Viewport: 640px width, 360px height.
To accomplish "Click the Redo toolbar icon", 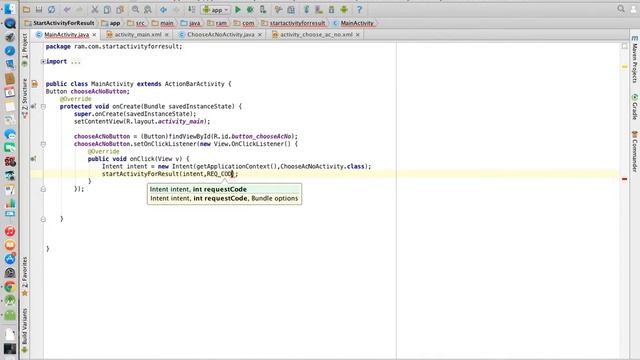I will pyautogui.click(x=80, y=9).
